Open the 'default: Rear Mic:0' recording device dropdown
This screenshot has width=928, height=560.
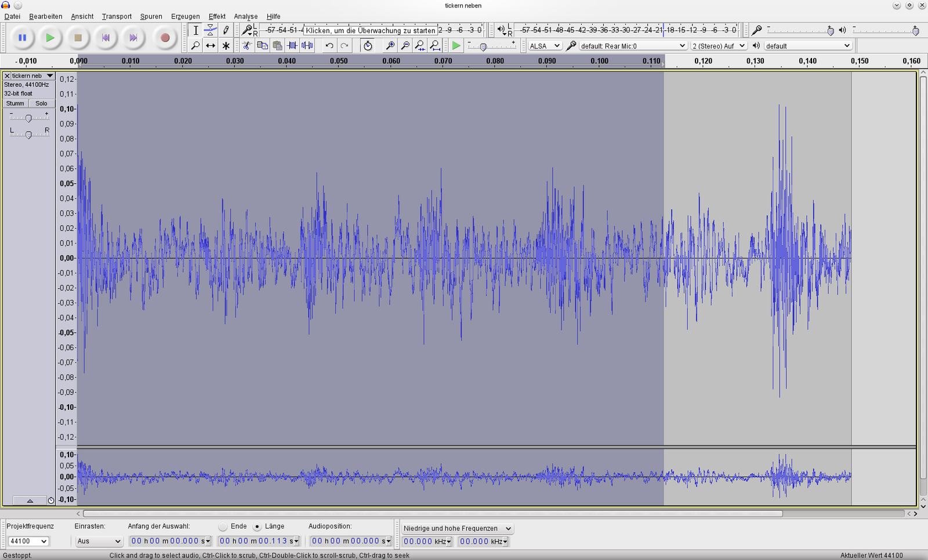[633, 46]
